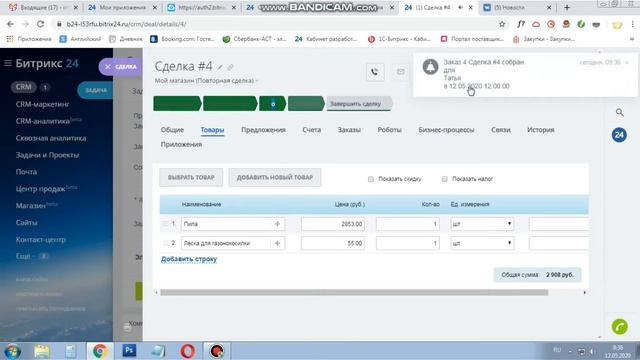640x360 pixels.
Task: Open Контакт-центр in left menu
Action: click(x=40, y=240)
